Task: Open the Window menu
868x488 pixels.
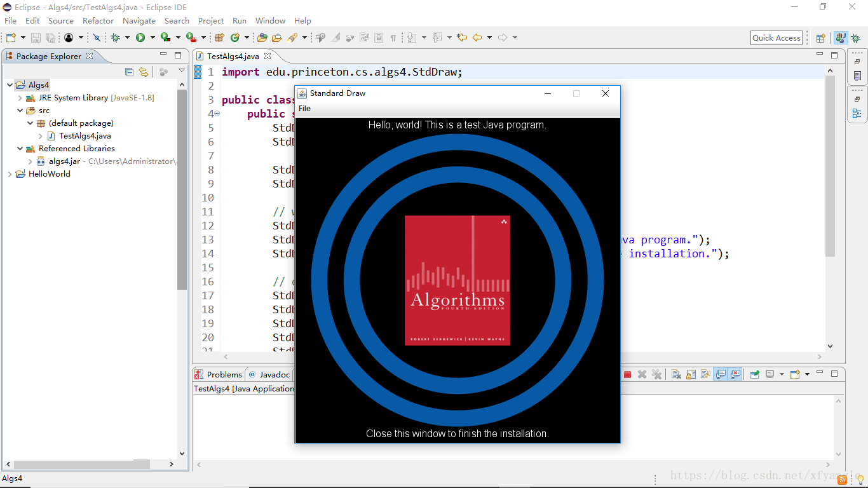Action: [271, 21]
